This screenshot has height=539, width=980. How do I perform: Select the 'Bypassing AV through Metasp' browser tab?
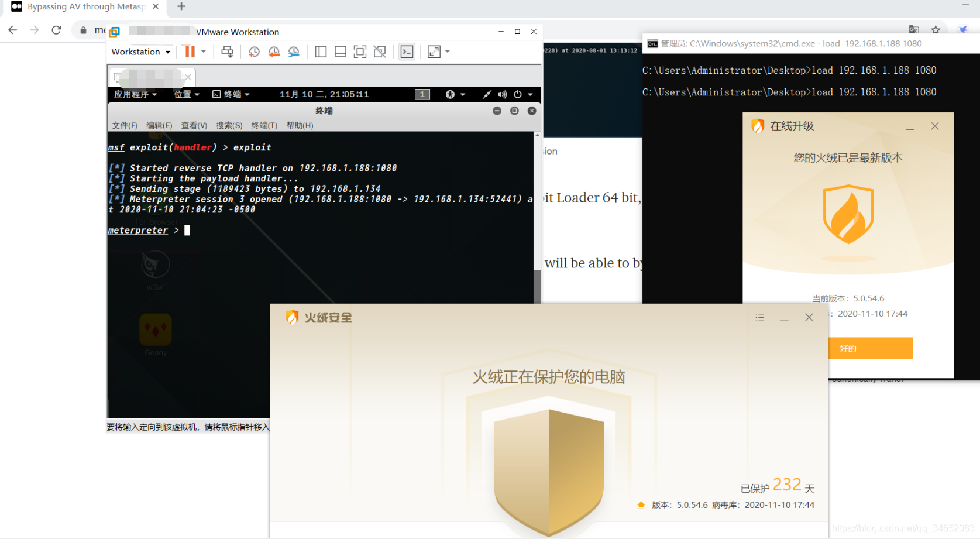85,6
